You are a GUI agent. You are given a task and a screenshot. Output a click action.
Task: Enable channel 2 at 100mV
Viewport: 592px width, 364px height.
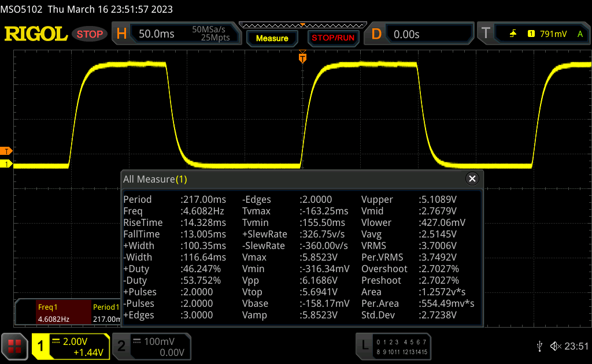151,346
